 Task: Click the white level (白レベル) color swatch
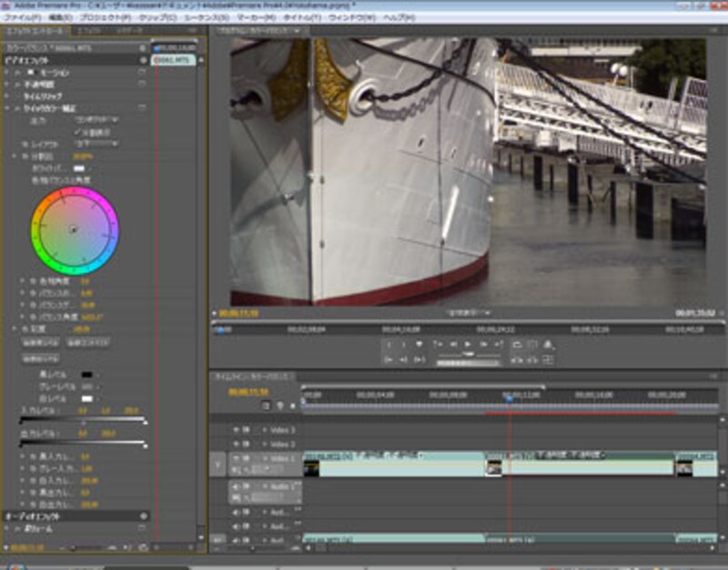coord(88,397)
